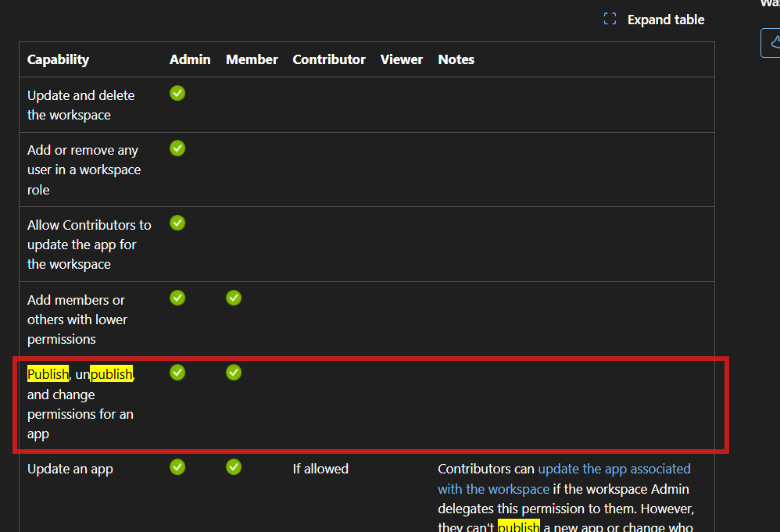Click Admin checkmark for 'Add members or others'
The height and width of the screenshot is (532, 780).
click(177, 298)
